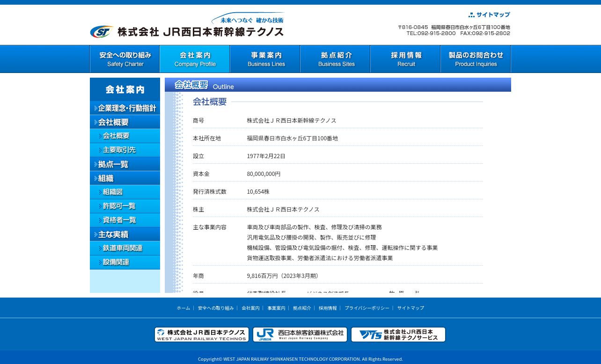Click the head office address 福岡県春日市白水ヶ丘6丁目100番地
The height and width of the screenshot is (364, 601).
(293, 138)
